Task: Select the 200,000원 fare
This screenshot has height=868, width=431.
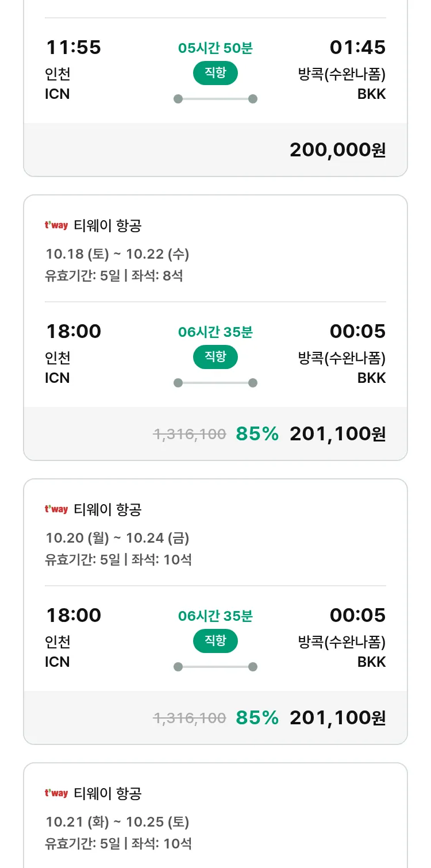Action: (337, 150)
